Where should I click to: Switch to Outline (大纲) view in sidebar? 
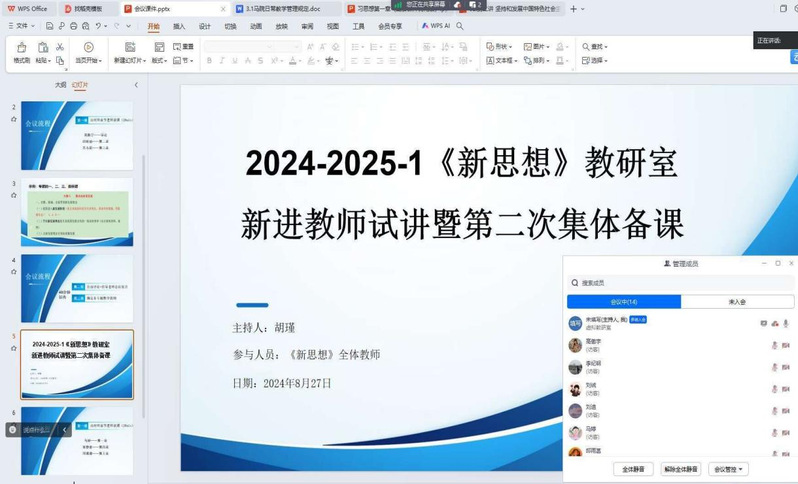60,85
